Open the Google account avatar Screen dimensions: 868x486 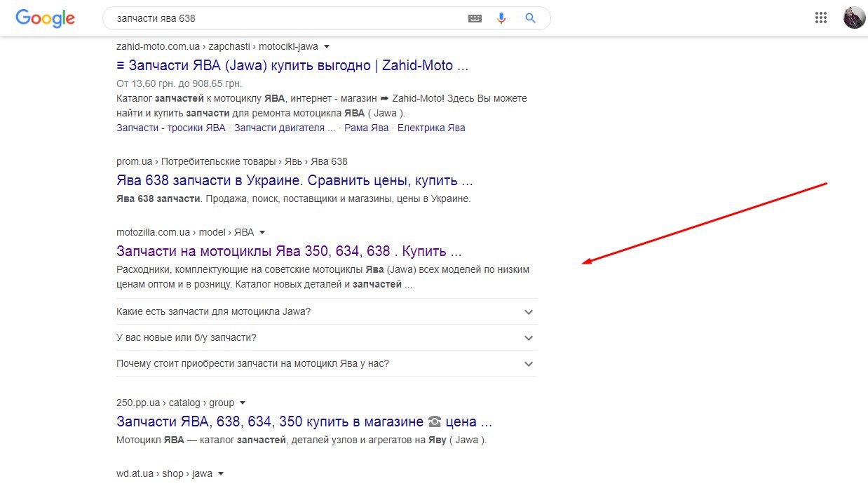pos(854,18)
